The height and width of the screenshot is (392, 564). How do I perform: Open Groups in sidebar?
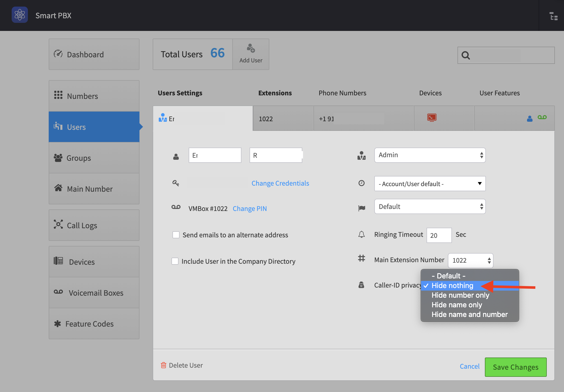point(94,158)
